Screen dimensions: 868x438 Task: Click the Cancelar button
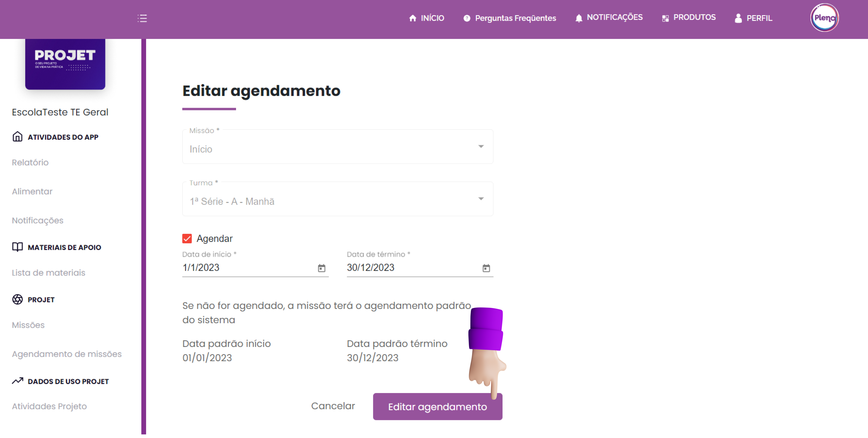[333, 406]
